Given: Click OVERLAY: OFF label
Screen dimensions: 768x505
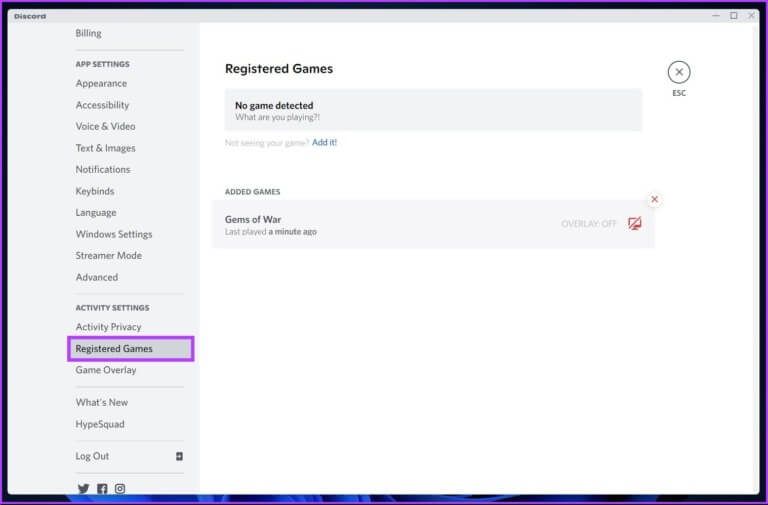Looking at the screenshot, I should 588,224.
